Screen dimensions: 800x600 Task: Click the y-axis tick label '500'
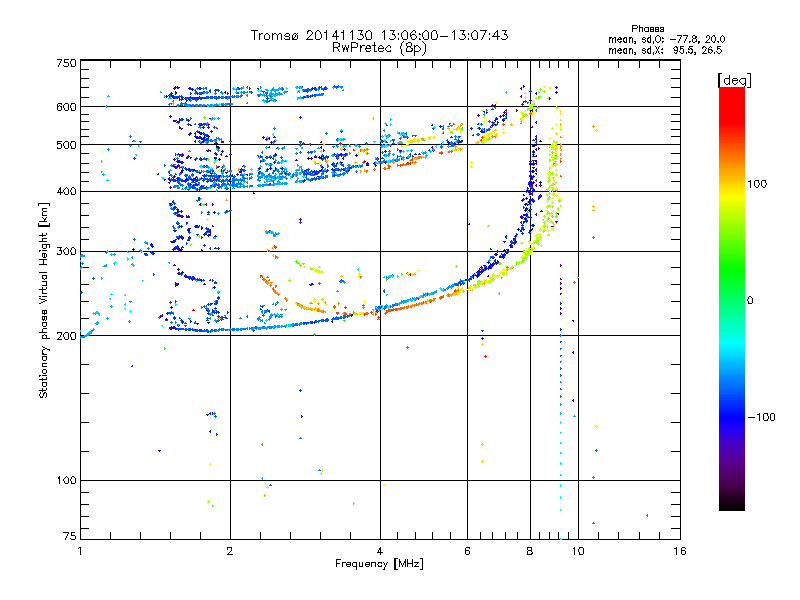coord(66,145)
